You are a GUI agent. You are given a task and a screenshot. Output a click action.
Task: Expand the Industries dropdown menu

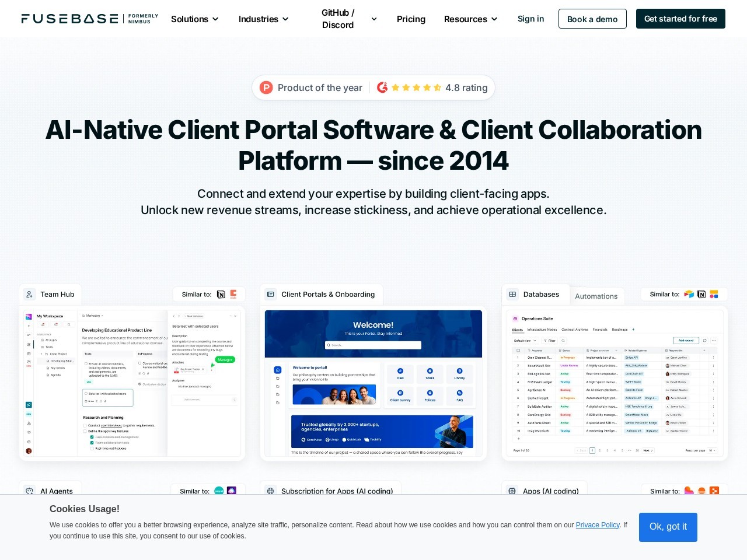(x=264, y=19)
